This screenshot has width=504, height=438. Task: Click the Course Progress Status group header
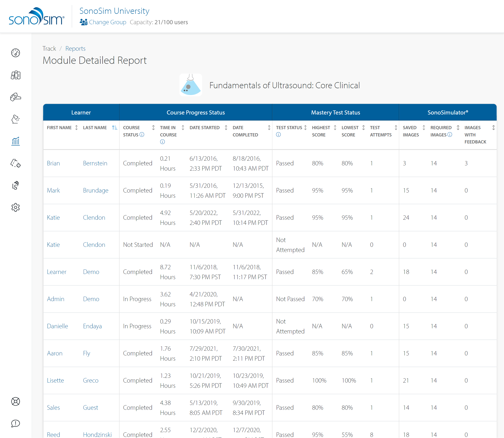pos(196,112)
